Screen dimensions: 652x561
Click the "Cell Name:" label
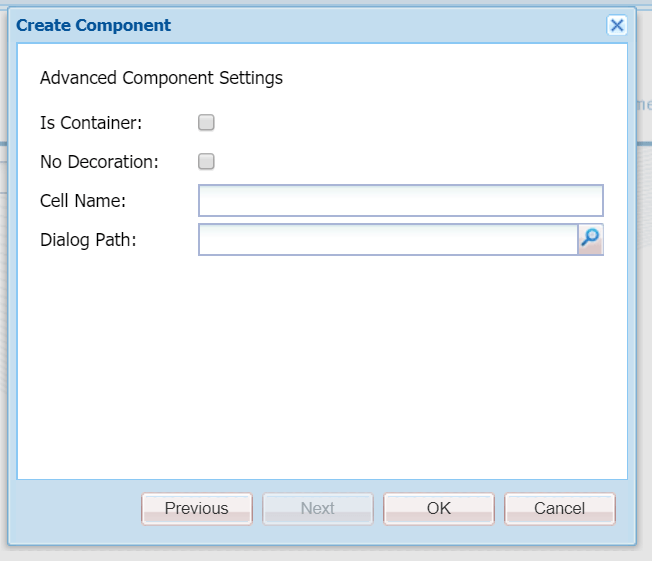(82, 200)
